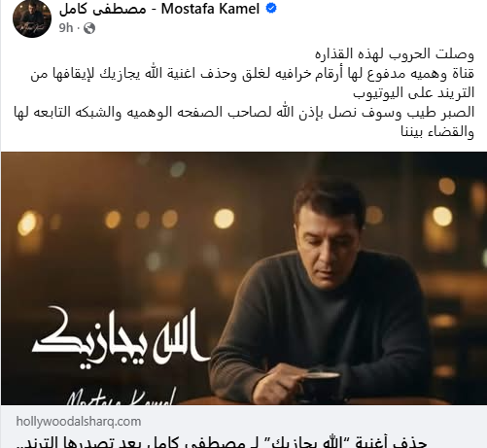Click the post line "التريند على اليوتيوب"
Screen dimensions: 487x448
click(414, 93)
